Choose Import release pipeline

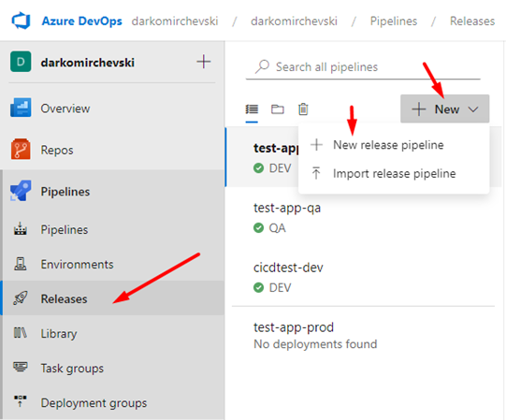click(394, 173)
